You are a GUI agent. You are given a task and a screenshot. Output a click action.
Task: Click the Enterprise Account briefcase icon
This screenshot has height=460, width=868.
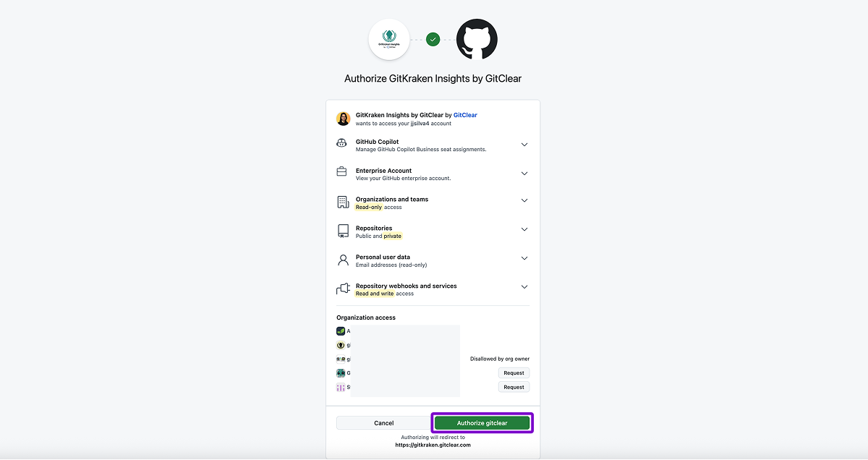342,172
